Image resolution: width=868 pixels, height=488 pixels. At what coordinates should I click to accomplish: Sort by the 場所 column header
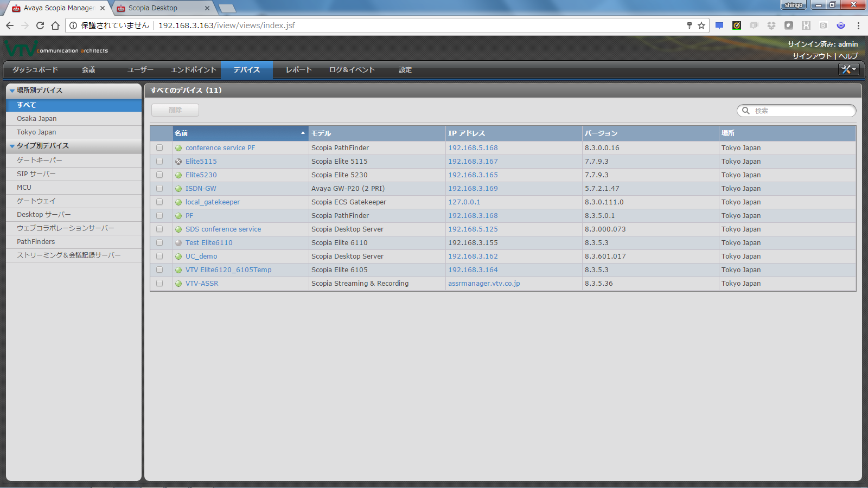pyautogui.click(x=787, y=133)
